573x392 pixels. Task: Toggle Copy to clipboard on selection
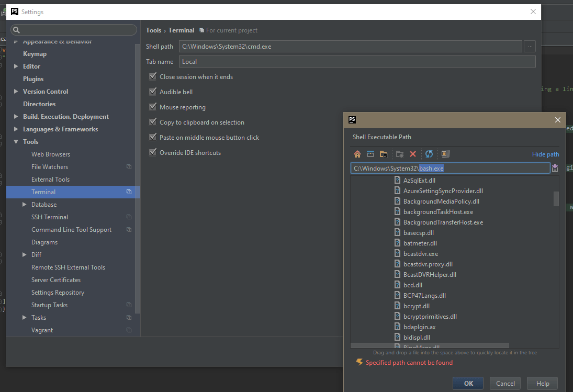click(x=153, y=122)
